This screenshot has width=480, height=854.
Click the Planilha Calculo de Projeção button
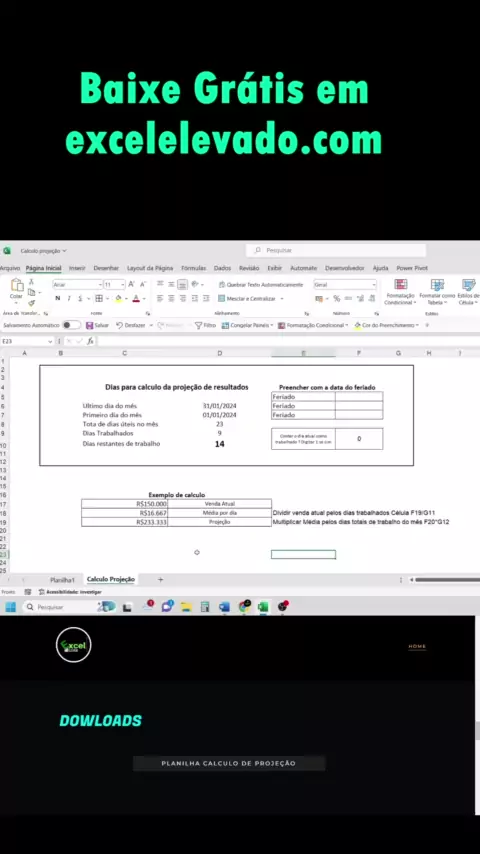point(229,763)
